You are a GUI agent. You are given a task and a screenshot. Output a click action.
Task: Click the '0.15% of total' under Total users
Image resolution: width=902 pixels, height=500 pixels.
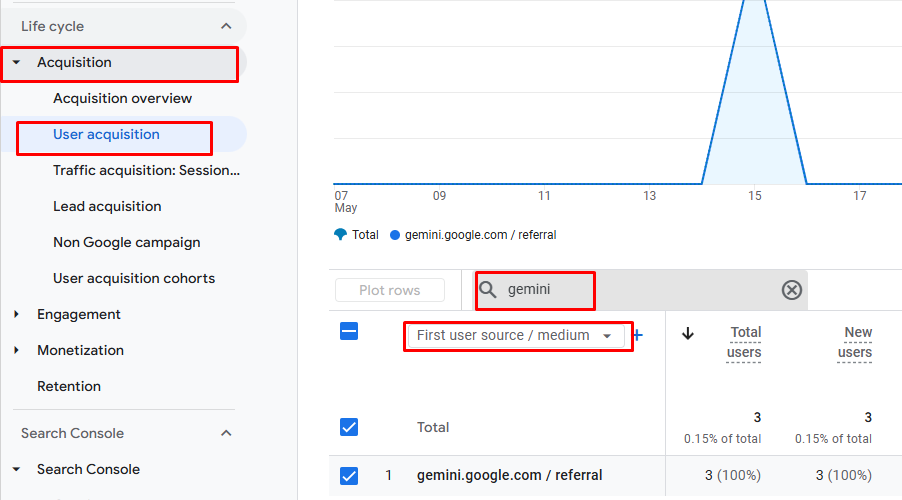coord(722,439)
